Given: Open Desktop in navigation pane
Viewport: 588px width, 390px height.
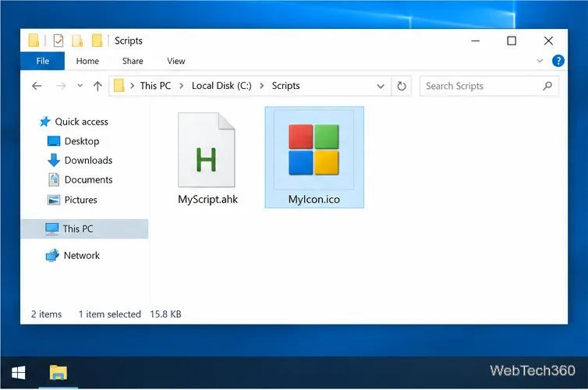Looking at the screenshot, I should coord(73,141).
